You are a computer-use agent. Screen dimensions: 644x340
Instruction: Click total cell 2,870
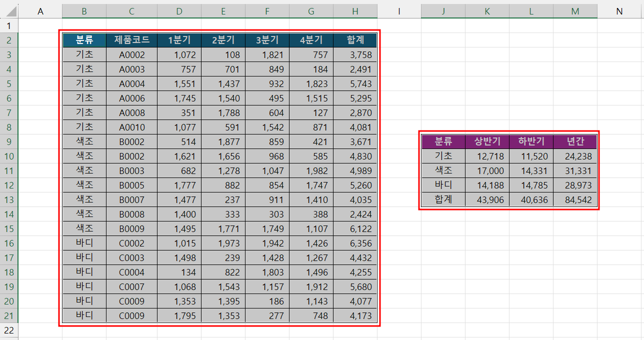coord(355,113)
